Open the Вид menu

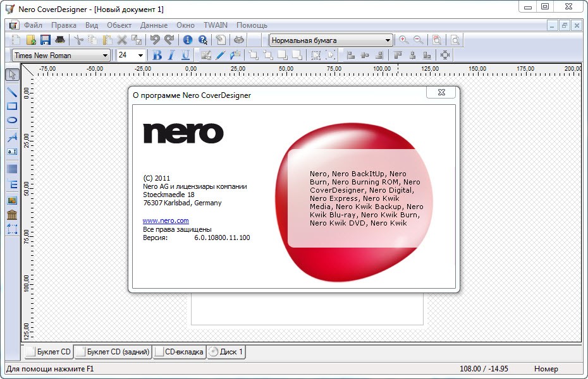[x=92, y=25]
